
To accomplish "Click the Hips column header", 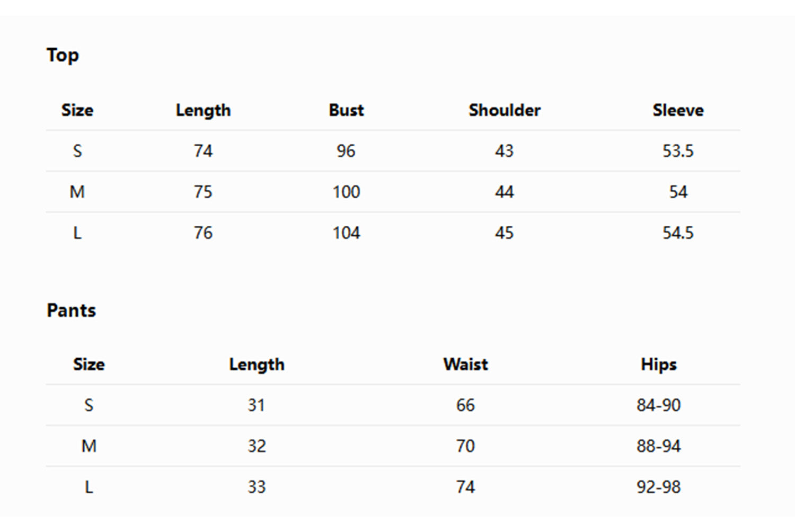I will 658,365.
